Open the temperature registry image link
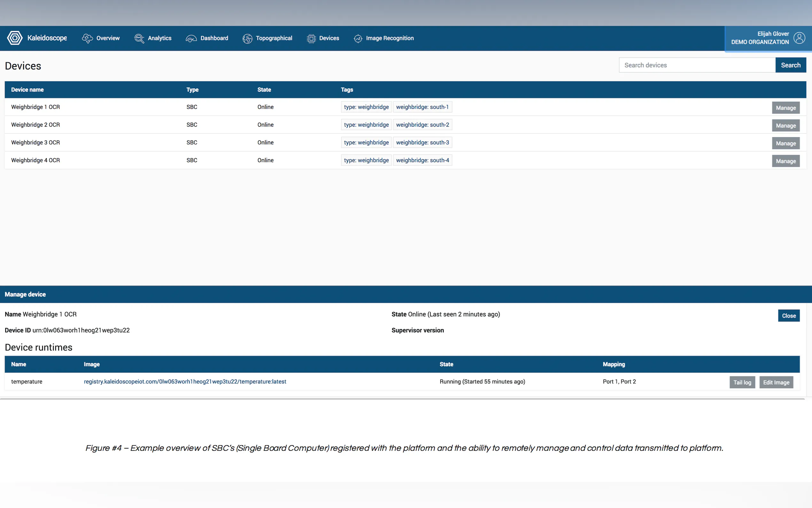Screen dimensions: 812x508 click(x=185, y=382)
